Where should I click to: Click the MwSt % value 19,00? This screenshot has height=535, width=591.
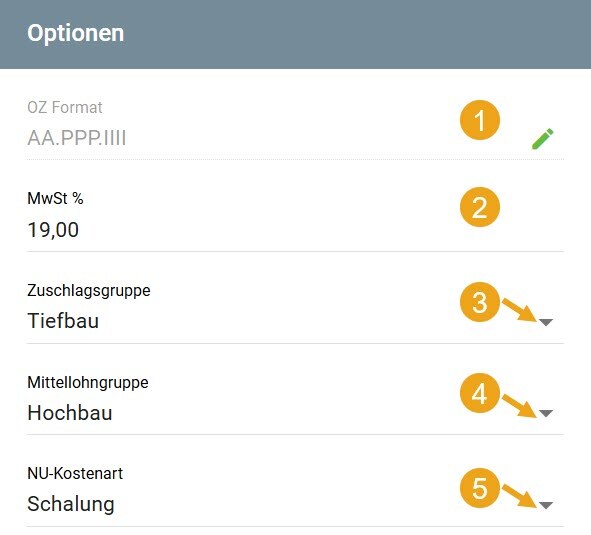(53, 230)
